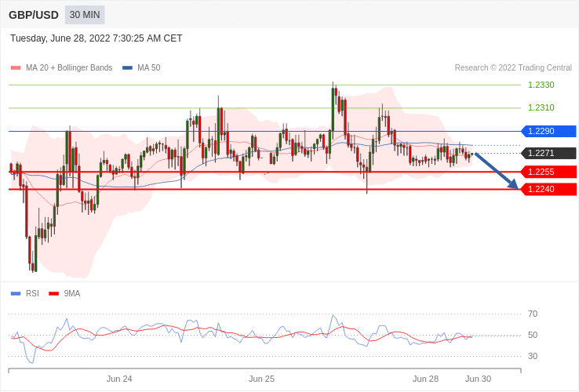
Task: Click the red 1.2255 support price tag
Action: (548, 172)
